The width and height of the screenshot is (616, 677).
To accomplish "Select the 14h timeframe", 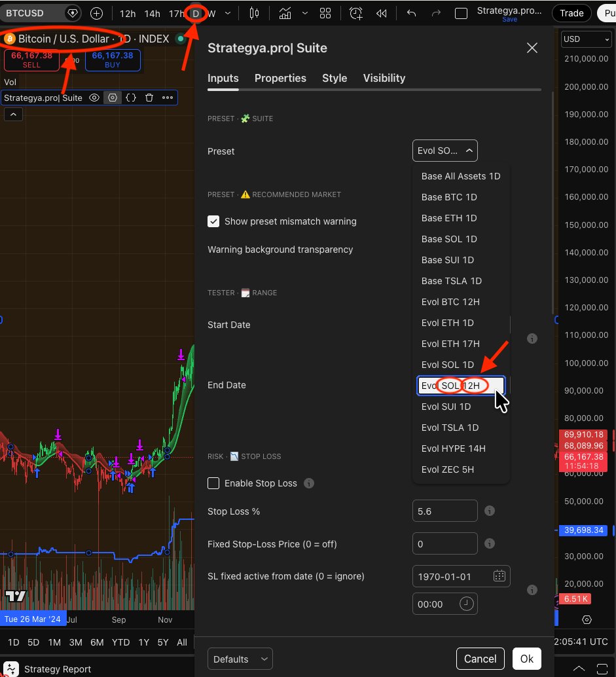I will 152,14.
